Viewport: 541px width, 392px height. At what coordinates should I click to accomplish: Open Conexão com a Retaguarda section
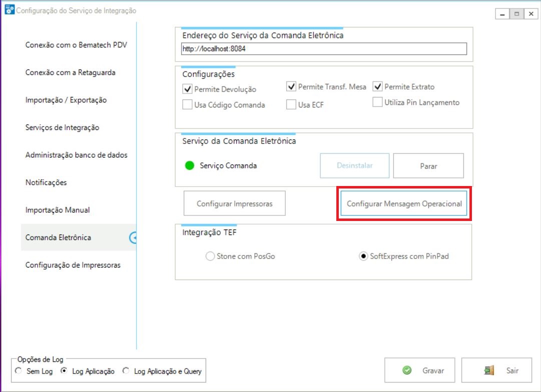71,72
